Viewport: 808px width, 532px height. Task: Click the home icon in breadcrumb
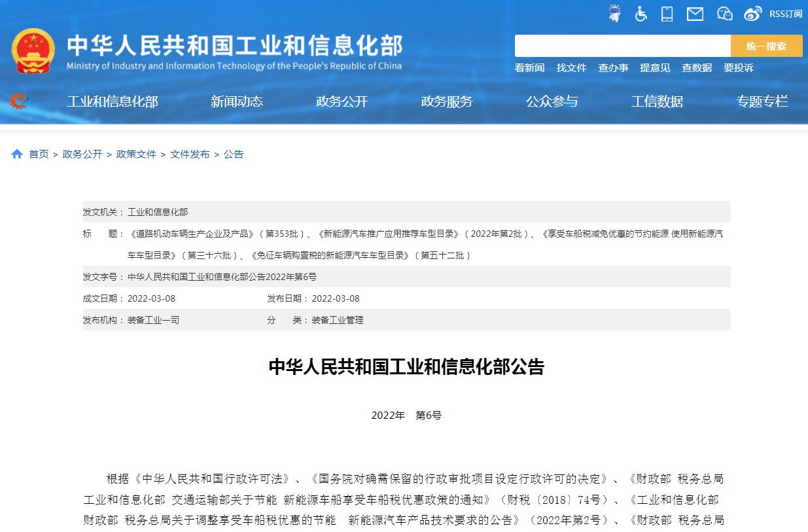tap(17, 154)
